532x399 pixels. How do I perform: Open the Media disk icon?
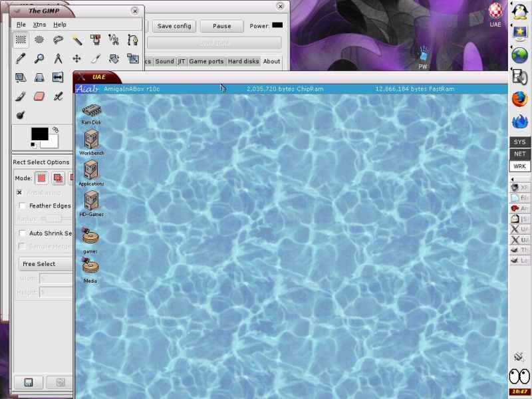[90, 270]
